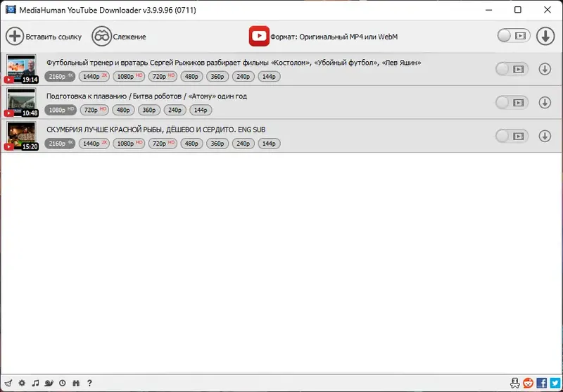Select title 'СКУМБРИЯ ЛУЧШЕ КРАСНОЙ РЫБЫ, ДЁШЕВО И СЕРДИТО'
Screen dimensions: 563x392
(156, 129)
